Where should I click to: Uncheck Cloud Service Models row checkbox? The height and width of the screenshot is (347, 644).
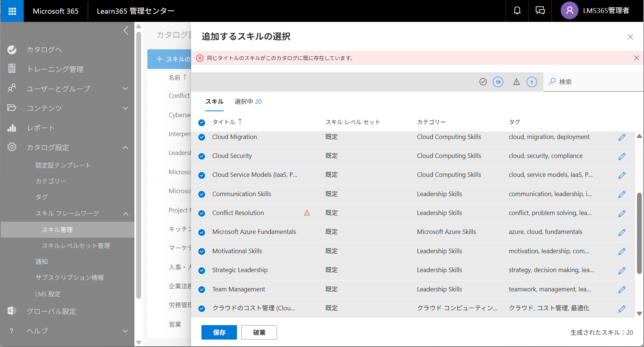201,175
